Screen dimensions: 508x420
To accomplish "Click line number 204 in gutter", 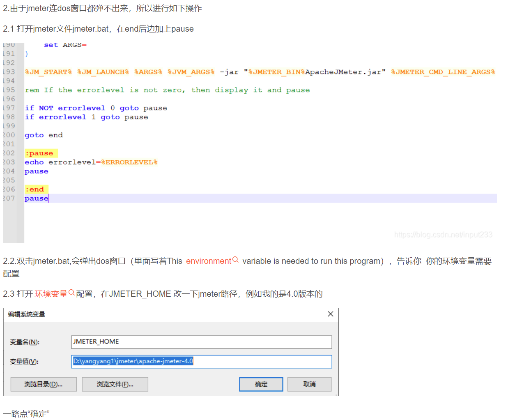I will tap(9, 171).
